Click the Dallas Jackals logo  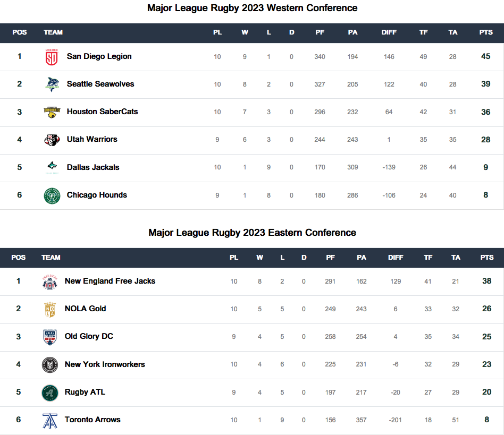(x=52, y=167)
